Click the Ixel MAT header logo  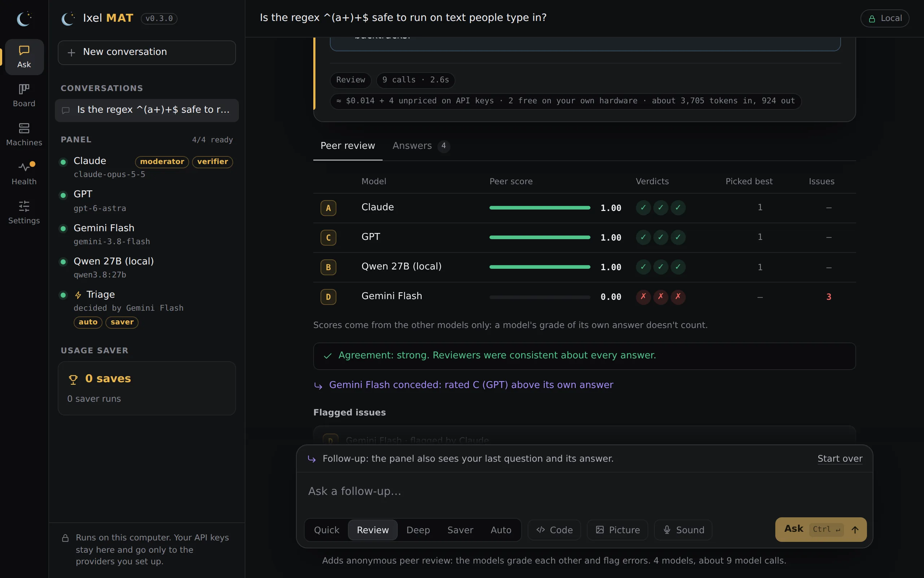point(68,18)
